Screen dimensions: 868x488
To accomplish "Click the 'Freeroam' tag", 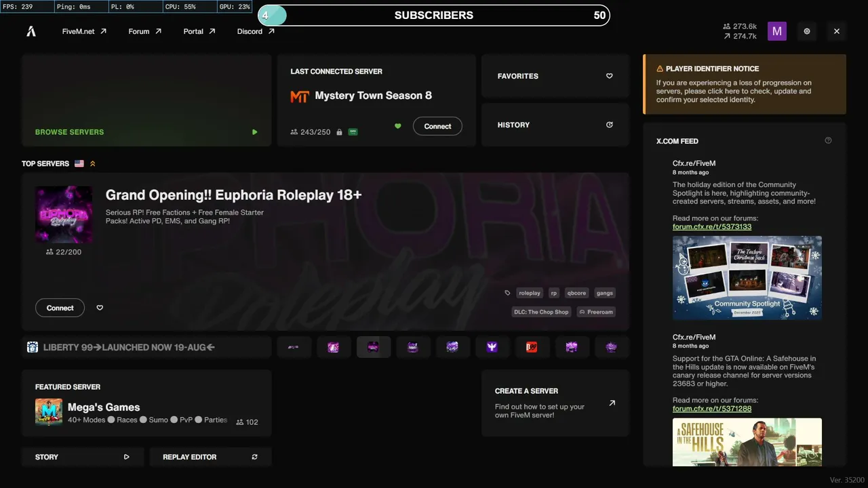I will (596, 312).
